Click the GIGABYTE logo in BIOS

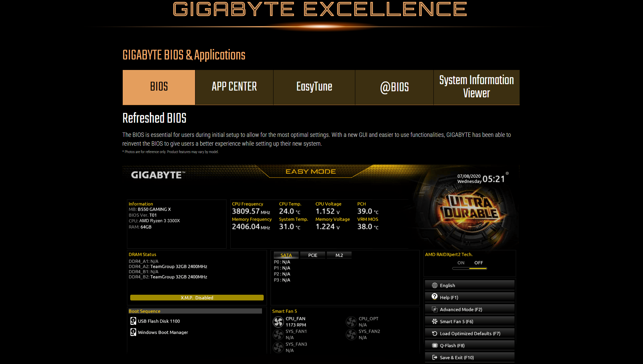[158, 175]
